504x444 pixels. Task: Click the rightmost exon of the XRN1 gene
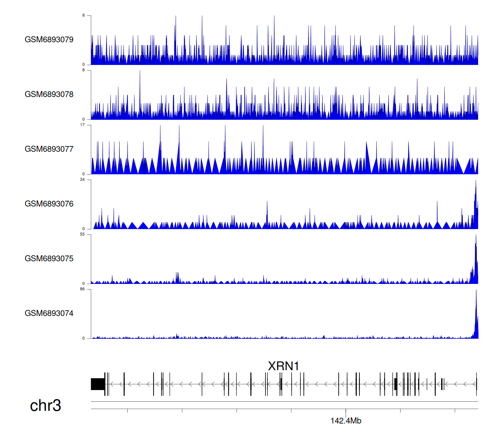coord(476,384)
